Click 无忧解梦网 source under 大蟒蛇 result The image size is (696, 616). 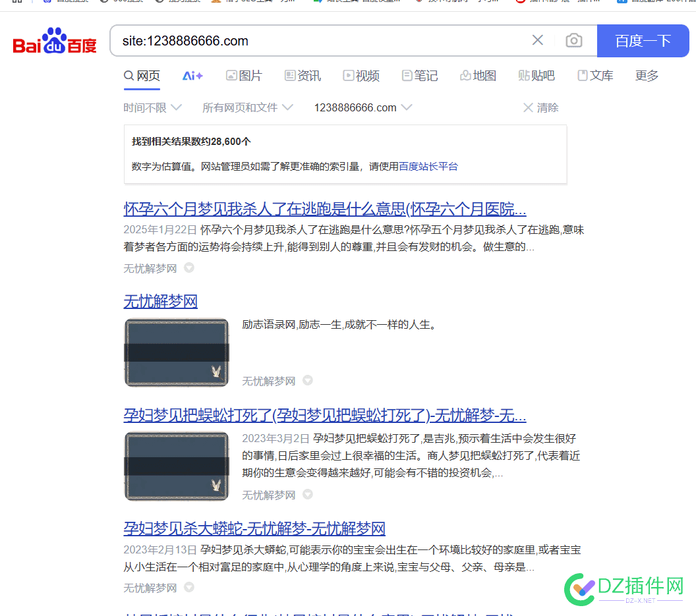[x=150, y=588]
